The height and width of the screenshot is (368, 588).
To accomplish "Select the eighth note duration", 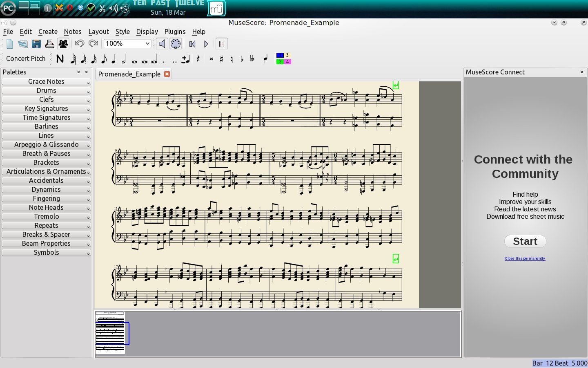I will pyautogui.click(x=104, y=59).
